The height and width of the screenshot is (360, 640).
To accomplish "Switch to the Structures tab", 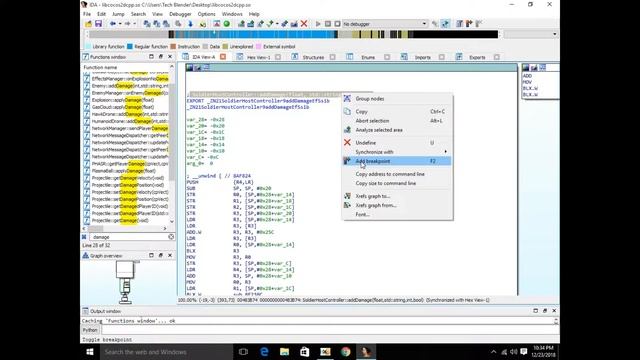I will [x=313, y=57].
